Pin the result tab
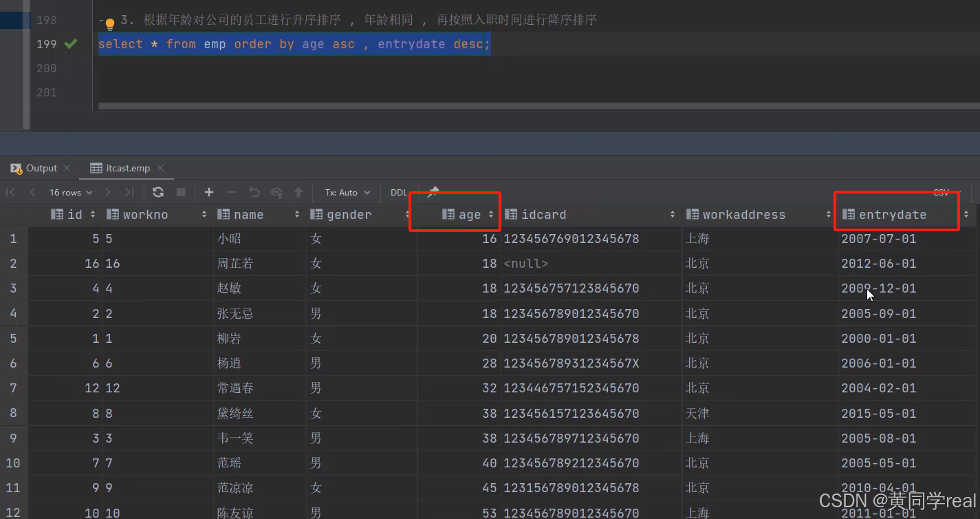 [433, 192]
